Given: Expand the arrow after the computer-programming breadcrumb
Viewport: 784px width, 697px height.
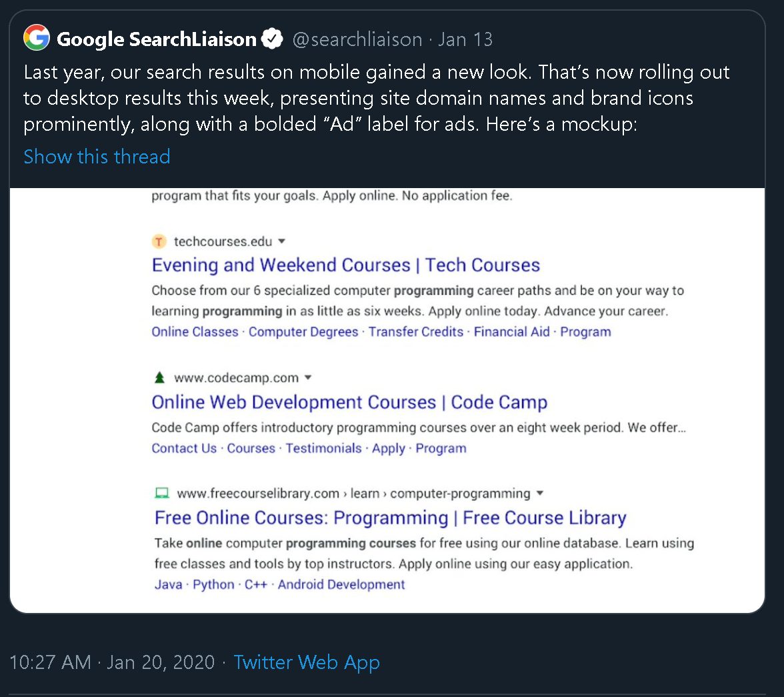Looking at the screenshot, I should pyautogui.click(x=540, y=494).
